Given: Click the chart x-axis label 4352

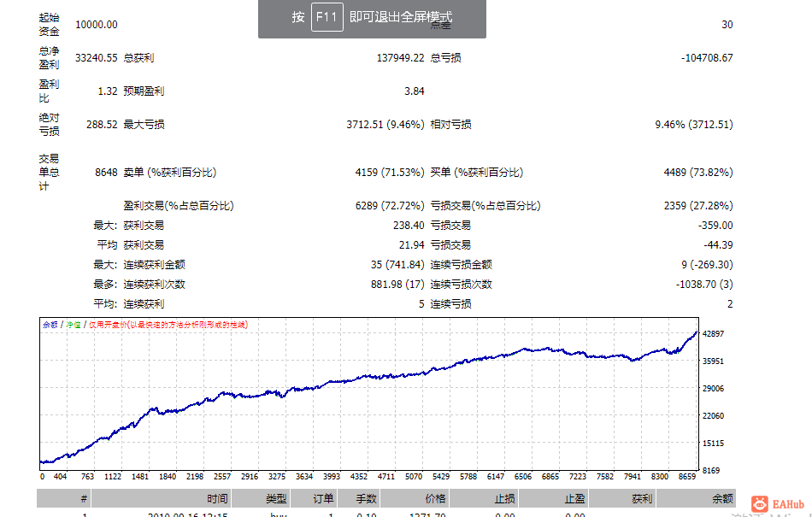Looking at the screenshot, I should (359, 476).
